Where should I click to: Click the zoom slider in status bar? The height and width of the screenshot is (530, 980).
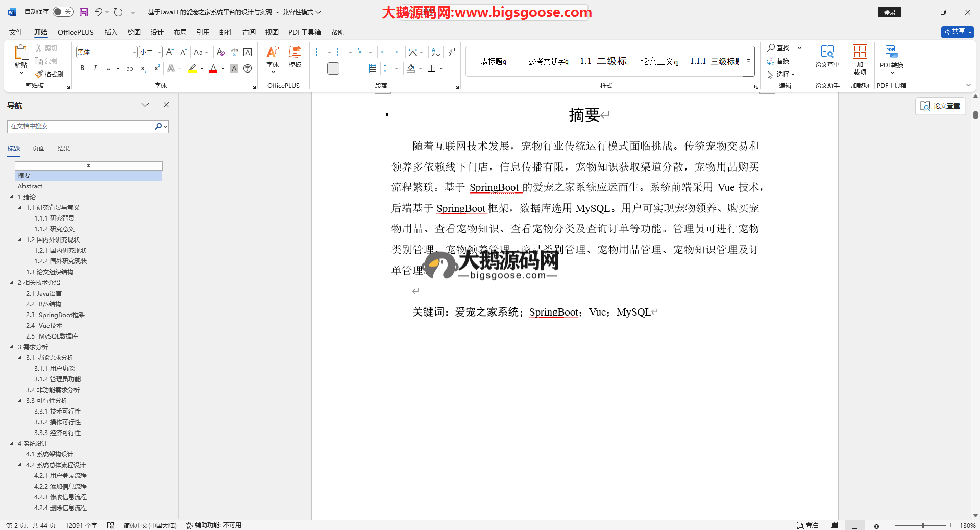coord(922,525)
